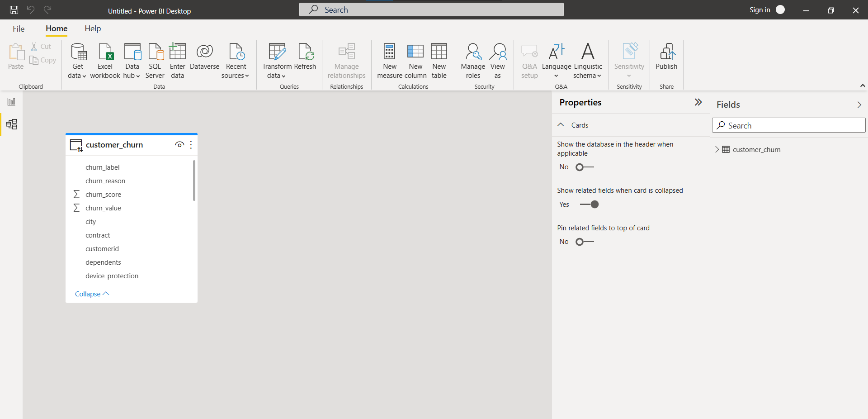This screenshot has height=419, width=868.
Task: Open Manage roles dialog
Action: tap(473, 61)
